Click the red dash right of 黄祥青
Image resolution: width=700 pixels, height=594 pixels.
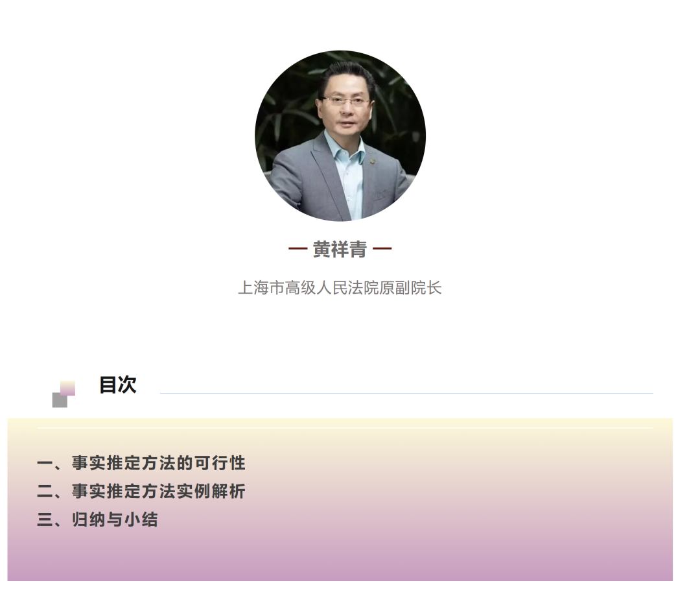382,248
